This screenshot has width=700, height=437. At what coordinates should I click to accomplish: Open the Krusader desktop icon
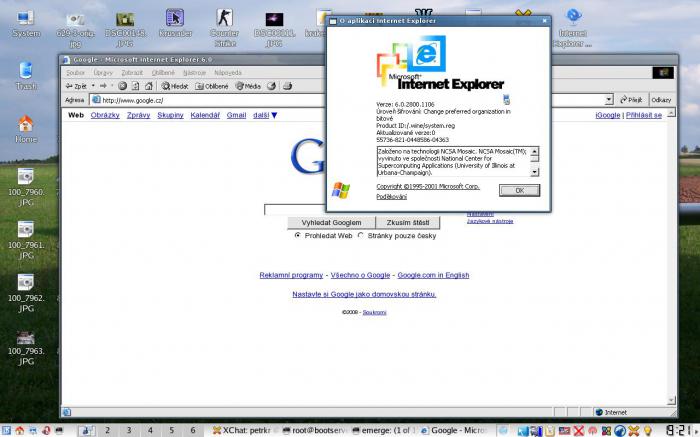click(175, 24)
